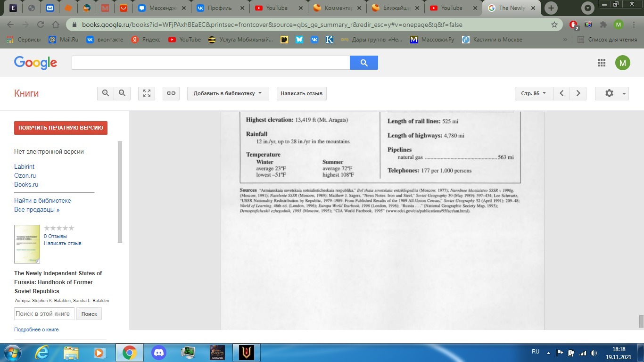Reload the current page
This screenshot has width=644, height=362.
[40, 25]
